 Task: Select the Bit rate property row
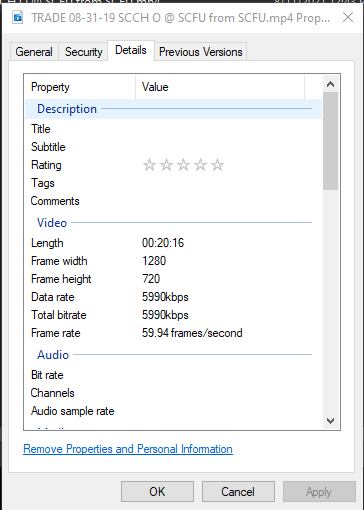coord(173,375)
